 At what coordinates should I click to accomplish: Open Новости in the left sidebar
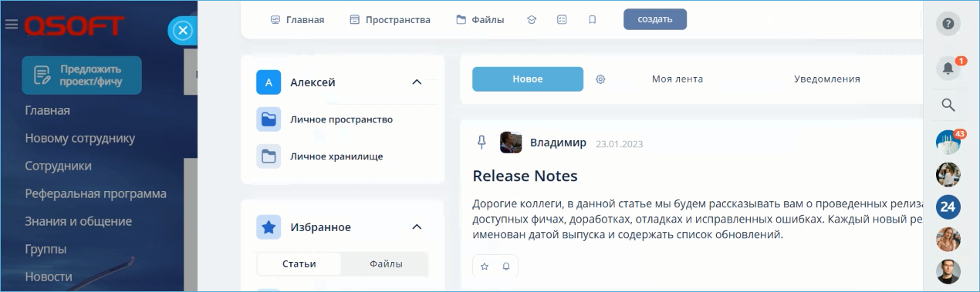(x=49, y=277)
